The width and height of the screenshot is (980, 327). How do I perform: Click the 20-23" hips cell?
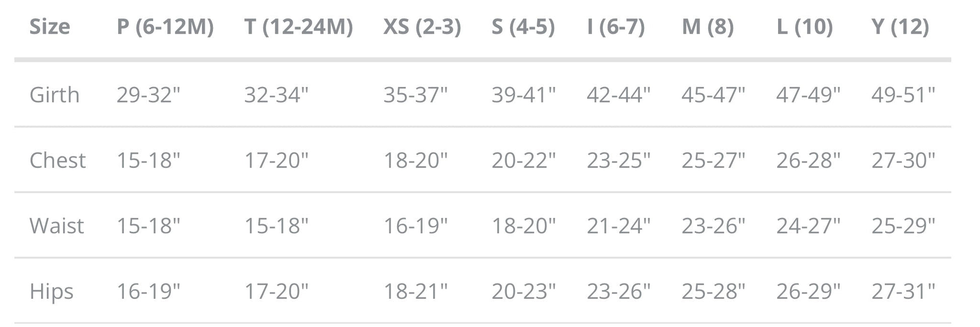pos(524,291)
